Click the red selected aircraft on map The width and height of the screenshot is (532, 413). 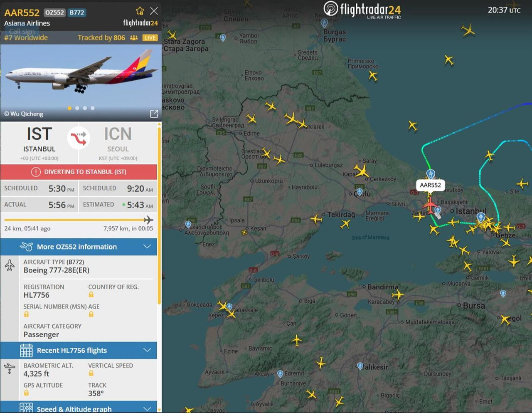(429, 206)
